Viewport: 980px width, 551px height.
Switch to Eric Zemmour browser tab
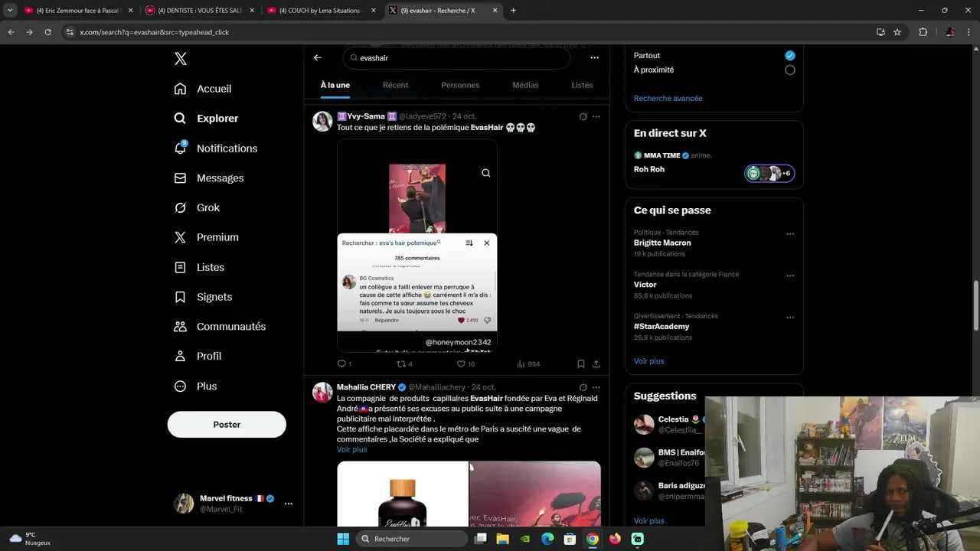pos(78,11)
